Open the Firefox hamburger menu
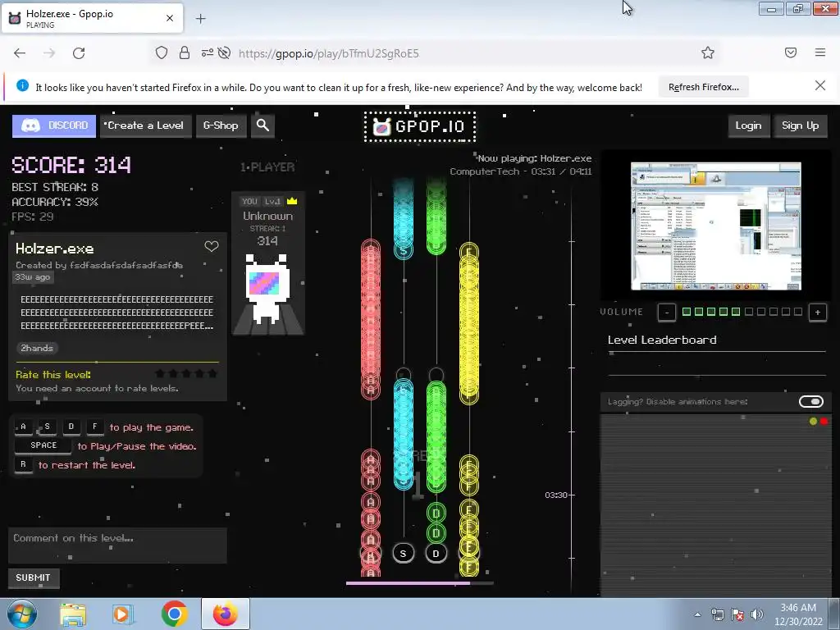 [820, 52]
